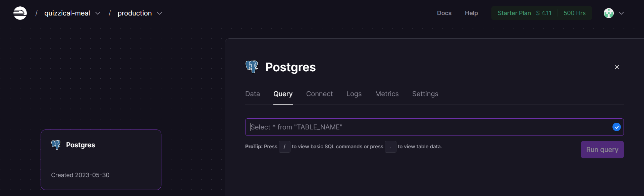The image size is (644, 196).
Task: Switch to the Connect tab
Action: pyautogui.click(x=319, y=94)
